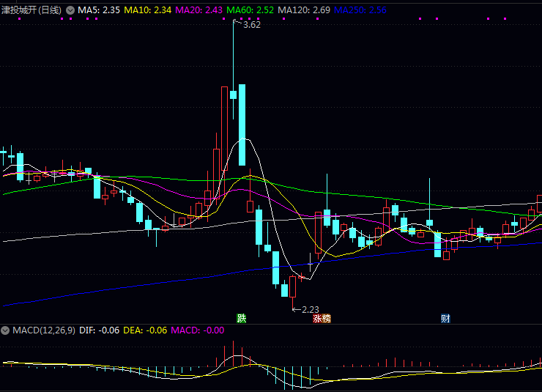542x392 pixels.
Task: Click the 津投城开 (日线) chart title
Action: coord(31,10)
